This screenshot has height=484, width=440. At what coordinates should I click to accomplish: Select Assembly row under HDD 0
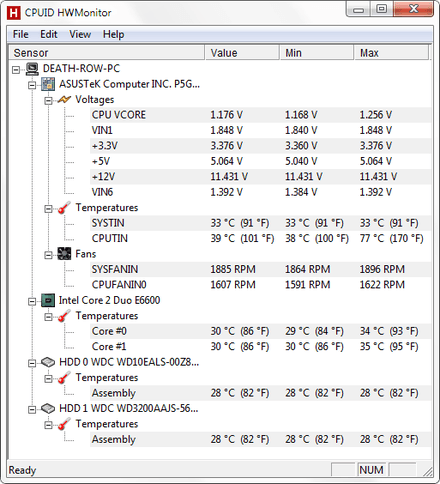pos(260,393)
